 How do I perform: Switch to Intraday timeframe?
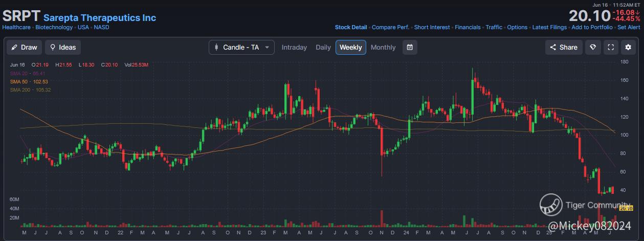pyautogui.click(x=294, y=47)
